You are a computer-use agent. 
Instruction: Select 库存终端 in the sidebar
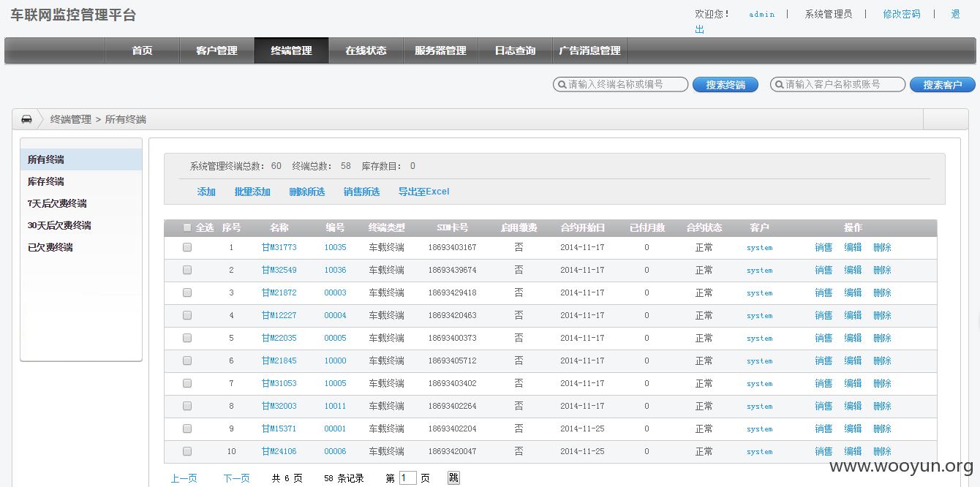[x=81, y=181]
